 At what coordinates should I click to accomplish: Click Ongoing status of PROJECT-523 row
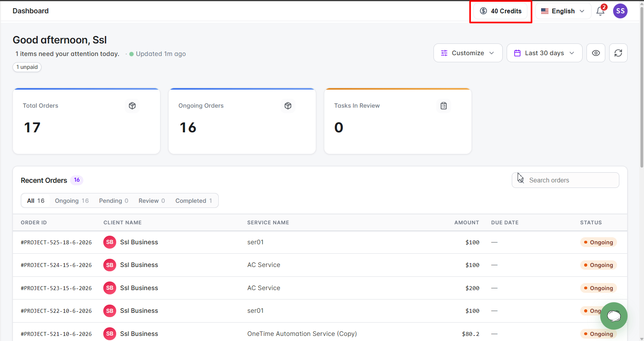pyautogui.click(x=598, y=288)
